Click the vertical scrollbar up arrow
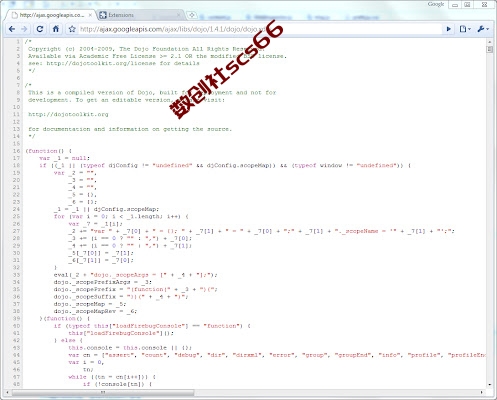The width and height of the screenshot is (497, 400). (x=489, y=42)
